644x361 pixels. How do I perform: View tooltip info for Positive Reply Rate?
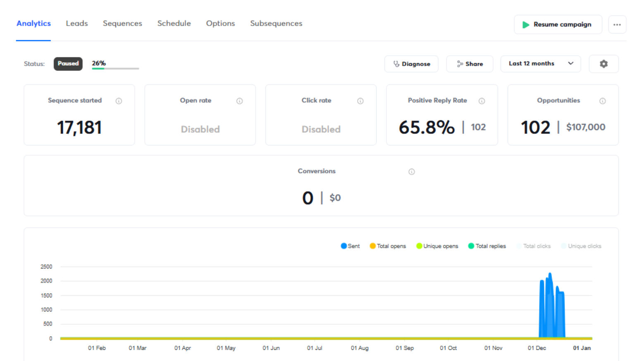click(x=482, y=100)
